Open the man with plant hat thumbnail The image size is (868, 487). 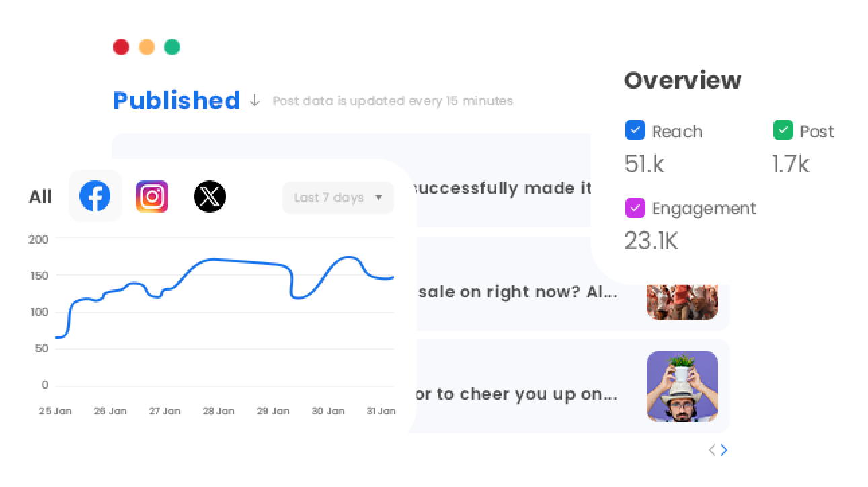pyautogui.click(x=682, y=387)
